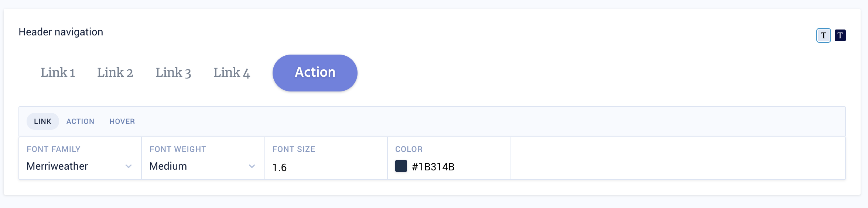This screenshot has width=868, height=208.
Task: Open the Medium font weight dropdown
Action: pos(192,166)
